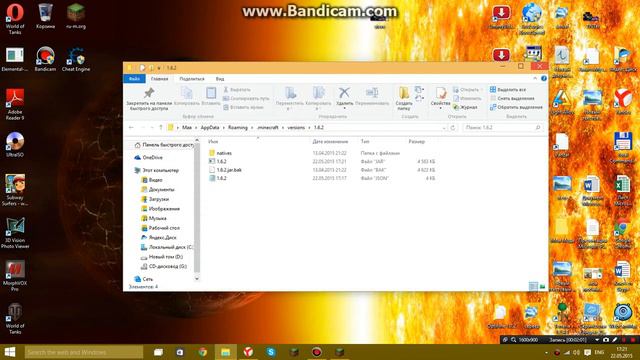Navigate to .minecraft in breadcrumb
The height and width of the screenshot is (360, 640).
(x=268, y=128)
